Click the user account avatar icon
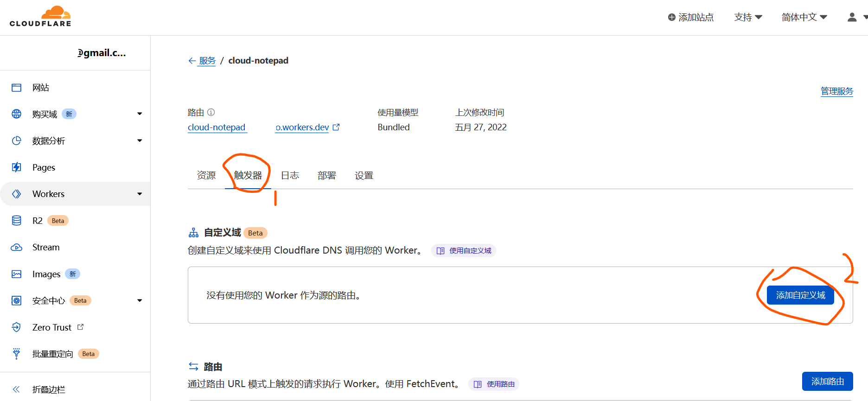The height and width of the screenshot is (401, 868). click(852, 17)
